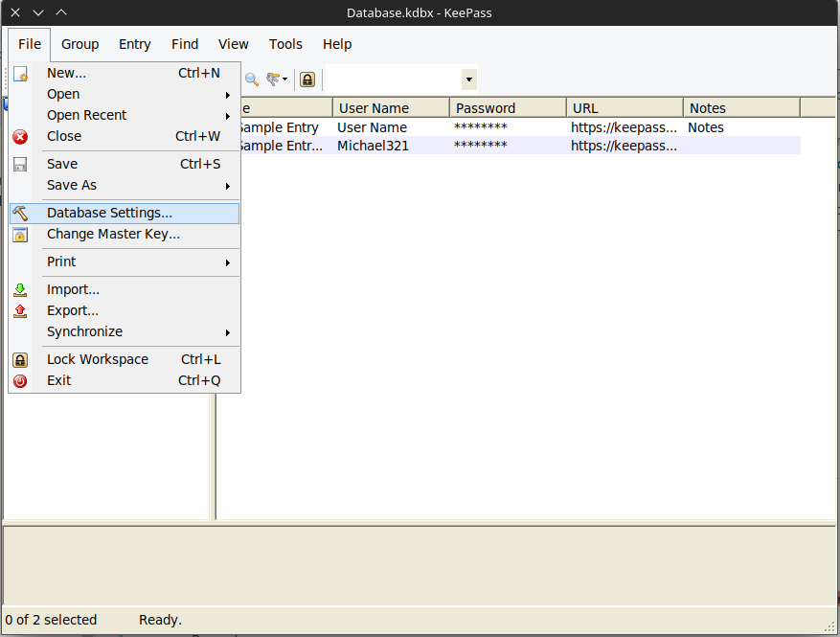Click the red Close database icon
This screenshot has width=840, height=637.
coord(20,137)
